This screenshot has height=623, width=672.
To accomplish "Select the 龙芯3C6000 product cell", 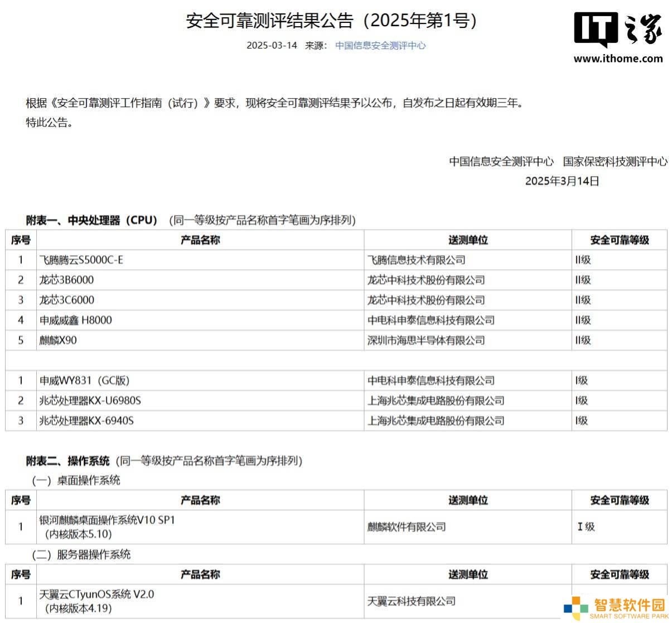I will pyautogui.click(x=200, y=300).
